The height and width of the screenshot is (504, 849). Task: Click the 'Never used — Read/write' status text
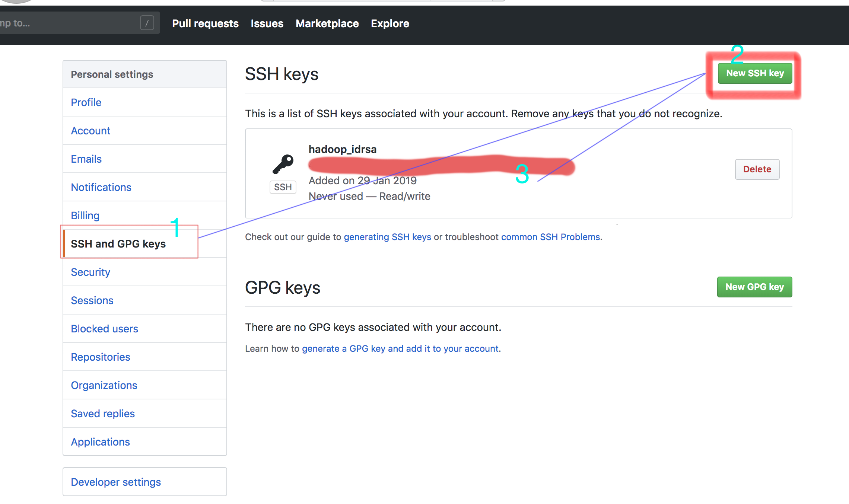click(369, 196)
